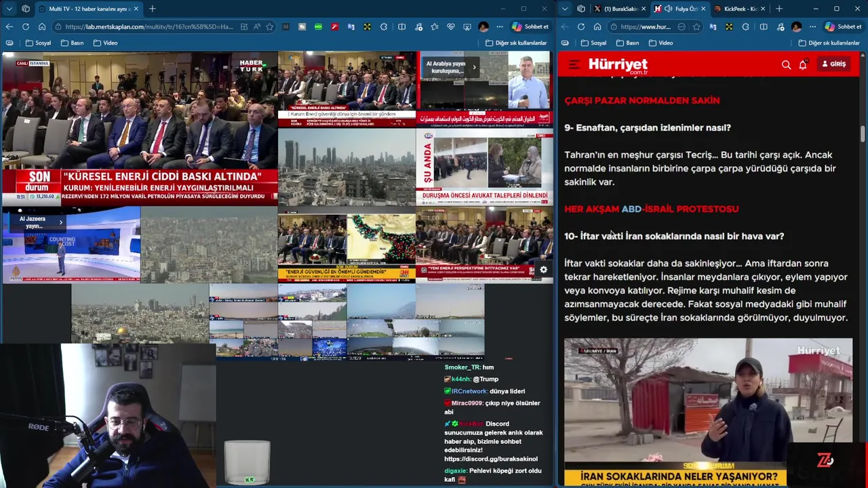Close the BurakSakin X tab

coord(644,9)
